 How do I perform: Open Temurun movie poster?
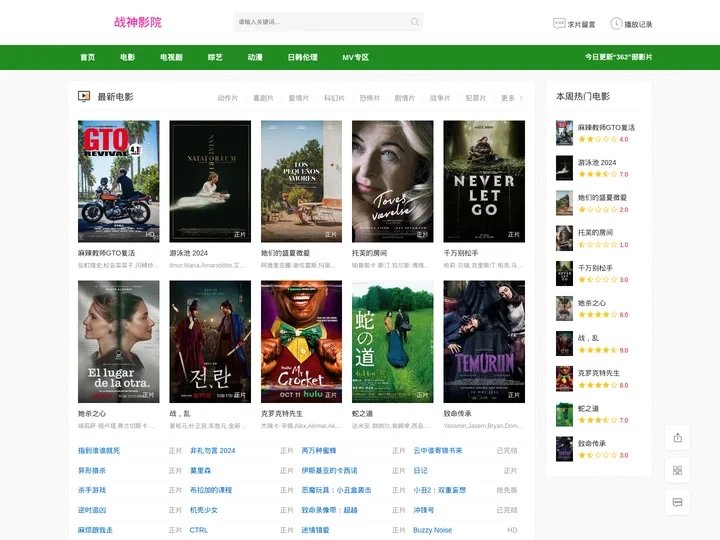(x=484, y=342)
